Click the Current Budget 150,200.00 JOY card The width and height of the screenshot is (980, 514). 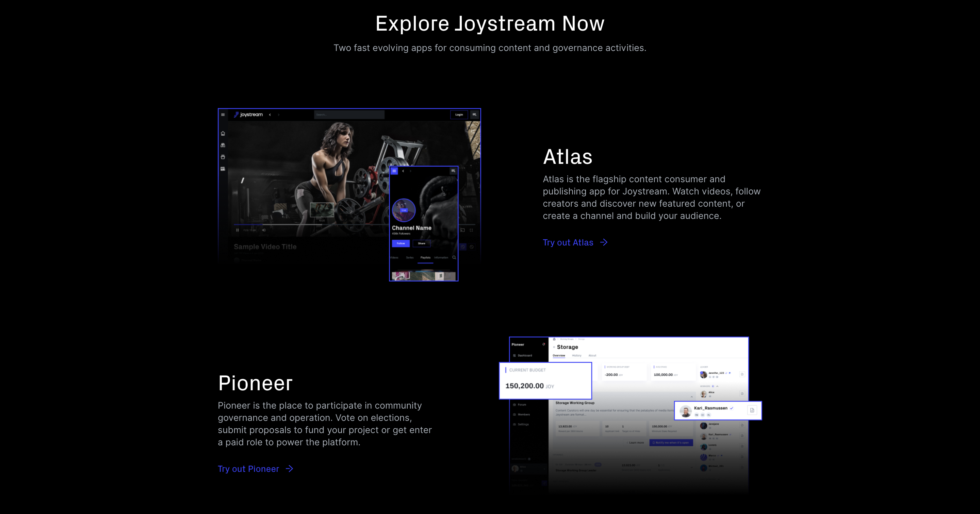(545, 380)
